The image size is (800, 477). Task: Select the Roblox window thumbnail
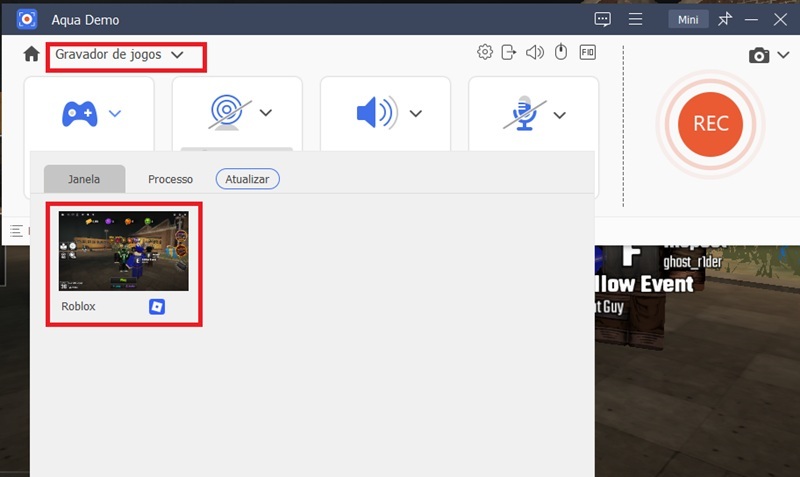point(123,251)
